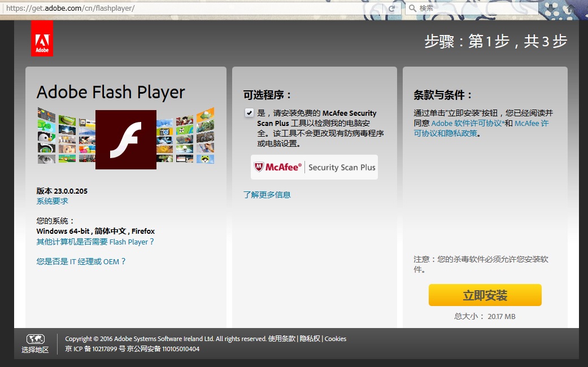Open the 其他计算机是否需要 Flash Player link
The height and width of the screenshot is (367, 588).
tap(95, 242)
